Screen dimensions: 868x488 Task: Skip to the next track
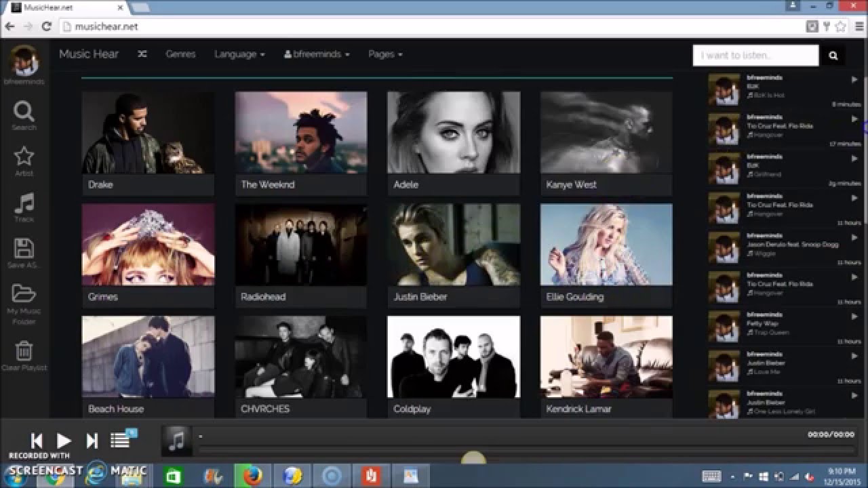(x=92, y=441)
